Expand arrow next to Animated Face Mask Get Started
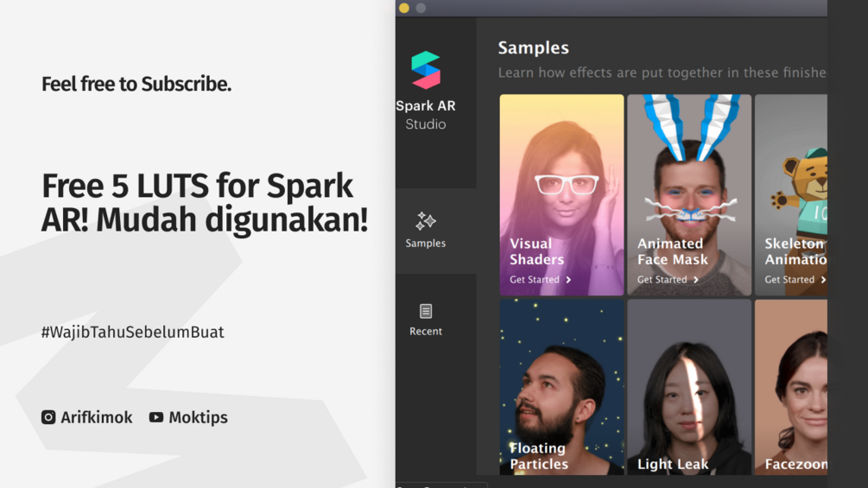868x488 pixels. 696,280
